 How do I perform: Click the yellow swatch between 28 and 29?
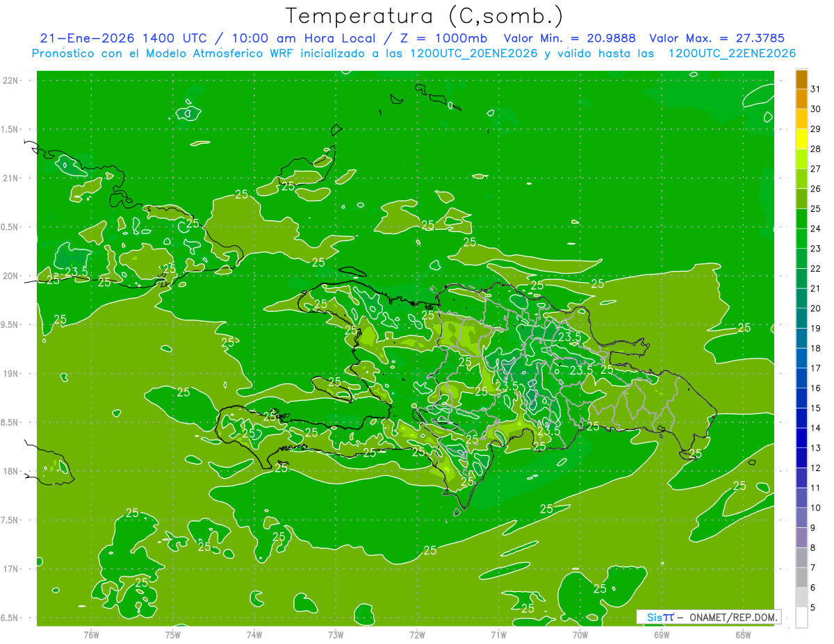(x=801, y=139)
